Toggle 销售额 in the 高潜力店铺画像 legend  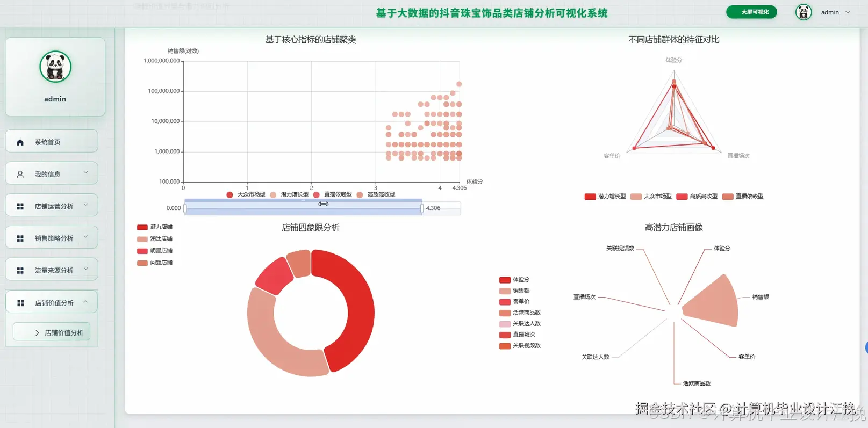(x=514, y=291)
